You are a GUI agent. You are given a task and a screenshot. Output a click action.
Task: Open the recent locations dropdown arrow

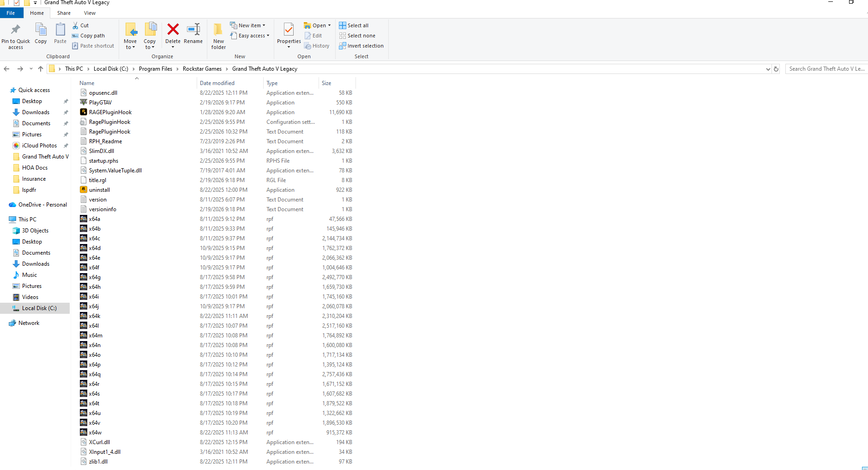pos(31,69)
